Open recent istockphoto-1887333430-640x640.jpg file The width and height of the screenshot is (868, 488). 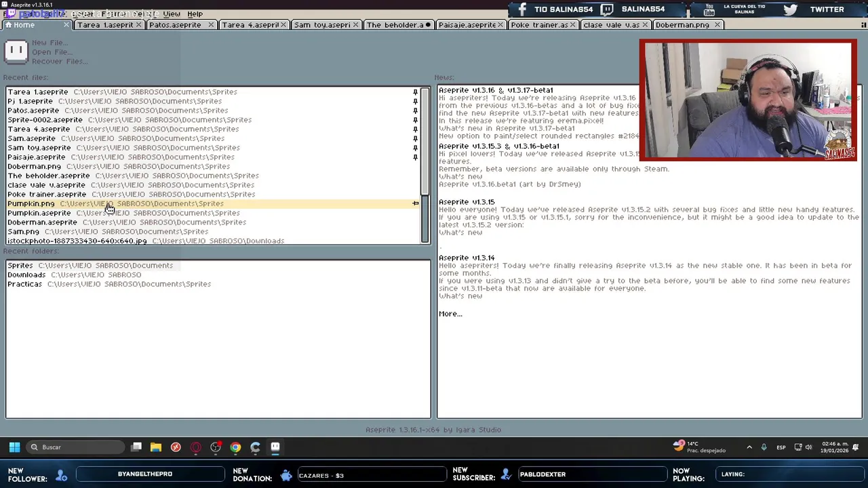click(x=213, y=241)
